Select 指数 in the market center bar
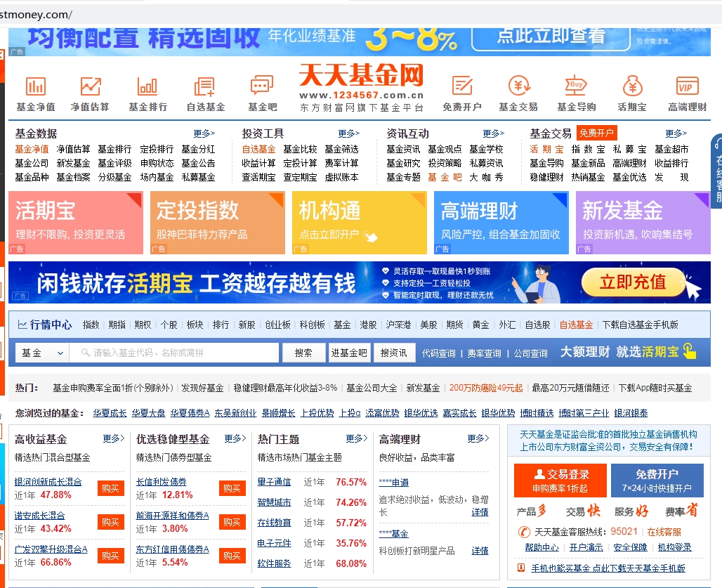The width and height of the screenshot is (722, 588). click(x=91, y=325)
